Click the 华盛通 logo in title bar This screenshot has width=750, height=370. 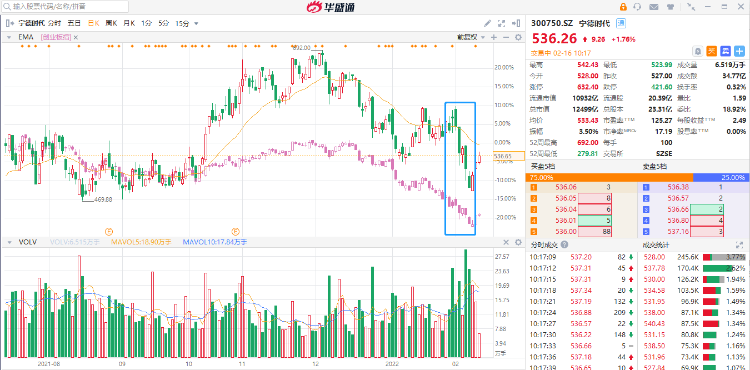point(331,7)
